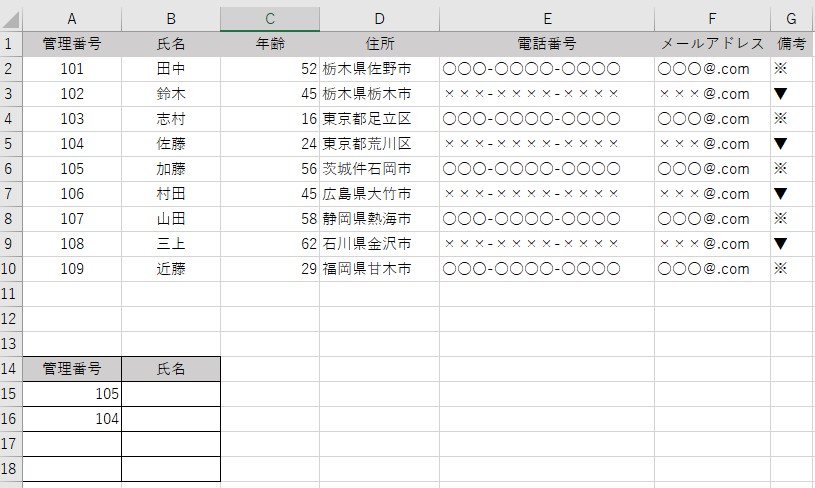Select the email cell in row 3

pos(713,94)
